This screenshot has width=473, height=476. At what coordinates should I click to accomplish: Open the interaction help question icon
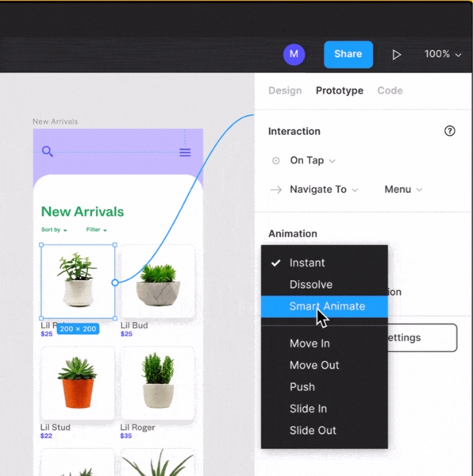(450, 131)
